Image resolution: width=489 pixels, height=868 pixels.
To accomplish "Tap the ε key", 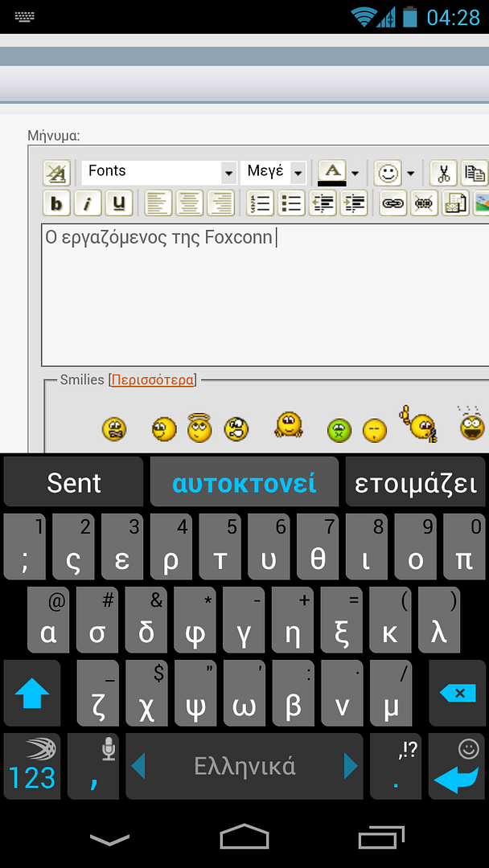I will click(122, 547).
